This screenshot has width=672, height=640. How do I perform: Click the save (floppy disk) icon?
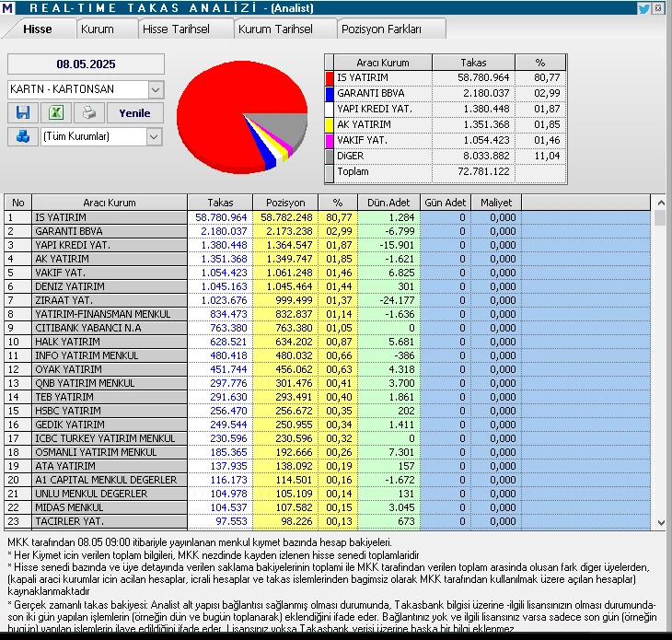[x=23, y=112]
